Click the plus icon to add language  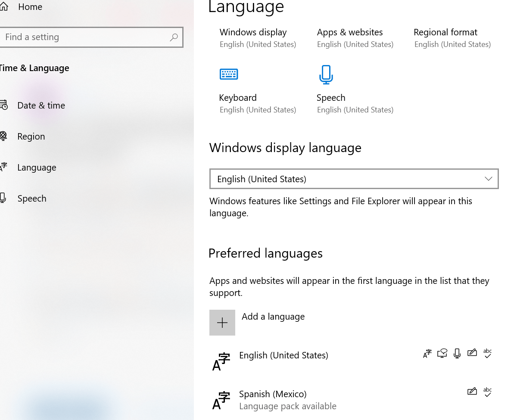222,323
